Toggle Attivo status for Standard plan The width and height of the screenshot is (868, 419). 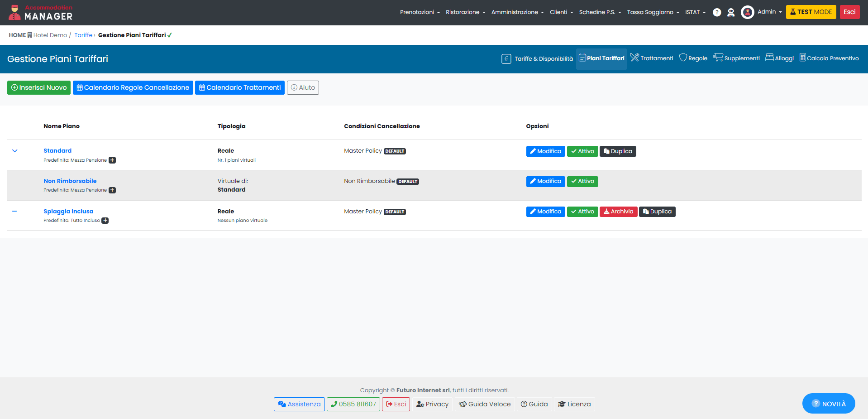582,151
